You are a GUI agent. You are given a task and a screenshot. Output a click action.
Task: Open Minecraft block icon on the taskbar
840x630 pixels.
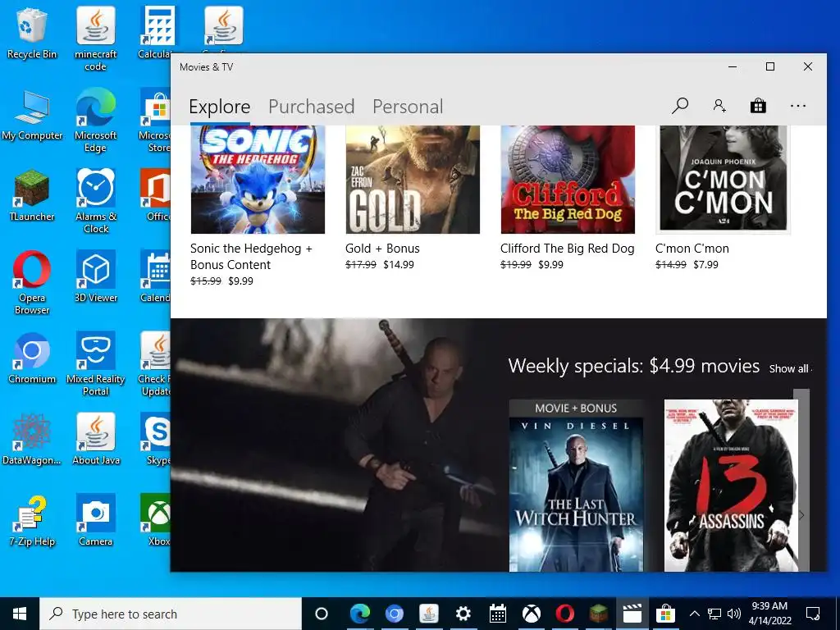click(599, 614)
